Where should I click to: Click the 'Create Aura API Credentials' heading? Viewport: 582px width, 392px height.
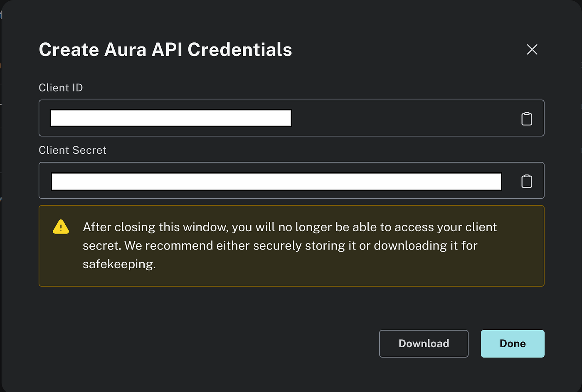(x=165, y=49)
